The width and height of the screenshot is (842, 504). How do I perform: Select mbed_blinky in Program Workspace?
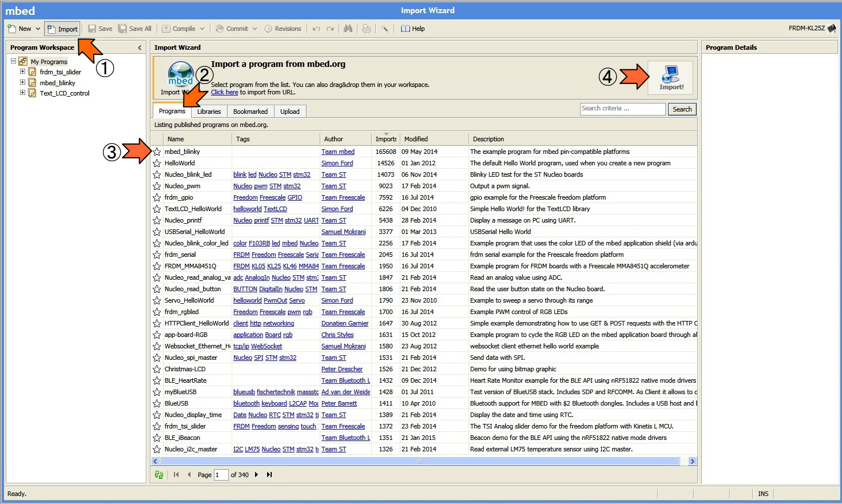click(57, 83)
